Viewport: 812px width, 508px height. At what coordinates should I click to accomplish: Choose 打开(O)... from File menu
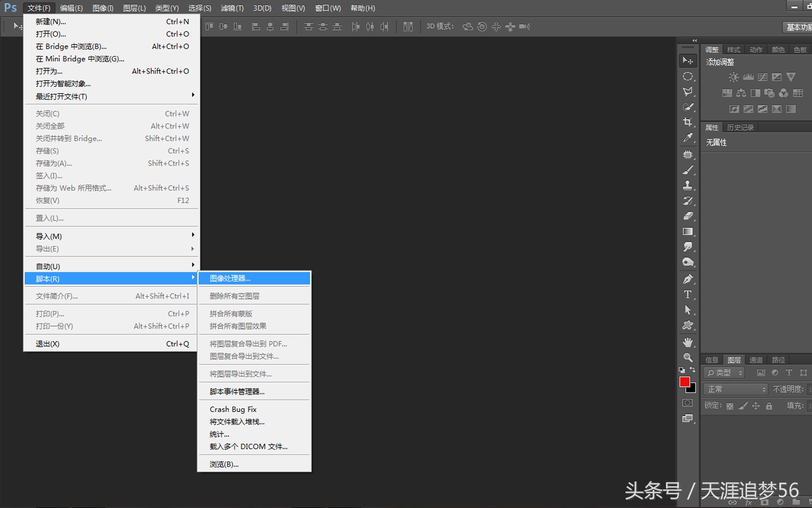(111, 34)
